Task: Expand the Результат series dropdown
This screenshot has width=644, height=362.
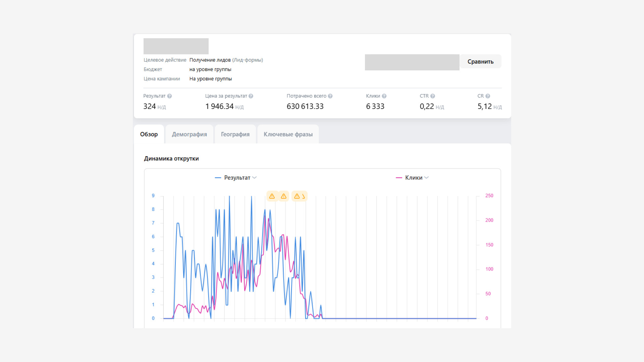Action: click(x=254, y=178)
